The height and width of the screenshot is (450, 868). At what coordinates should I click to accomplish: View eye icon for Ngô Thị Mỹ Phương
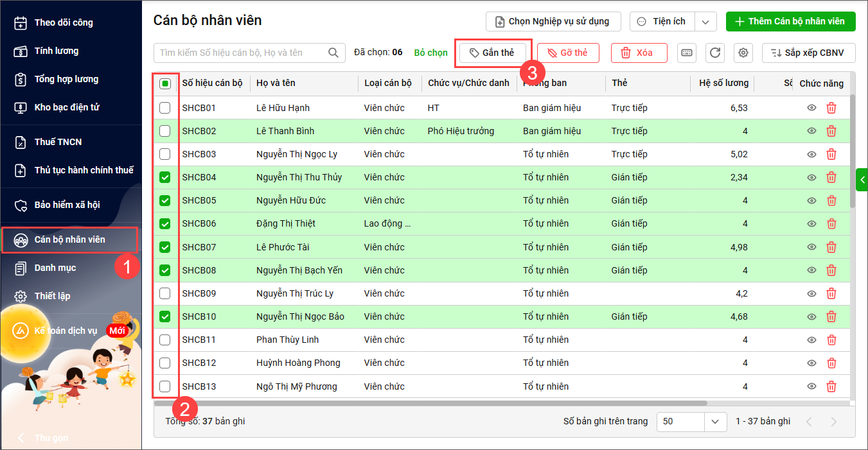tap(811, 386)
